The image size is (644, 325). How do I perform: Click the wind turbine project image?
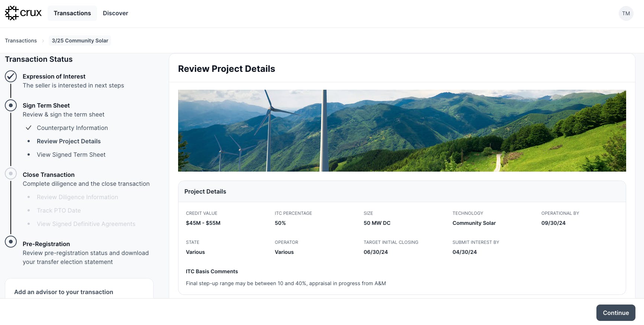[x=402, y=131]
